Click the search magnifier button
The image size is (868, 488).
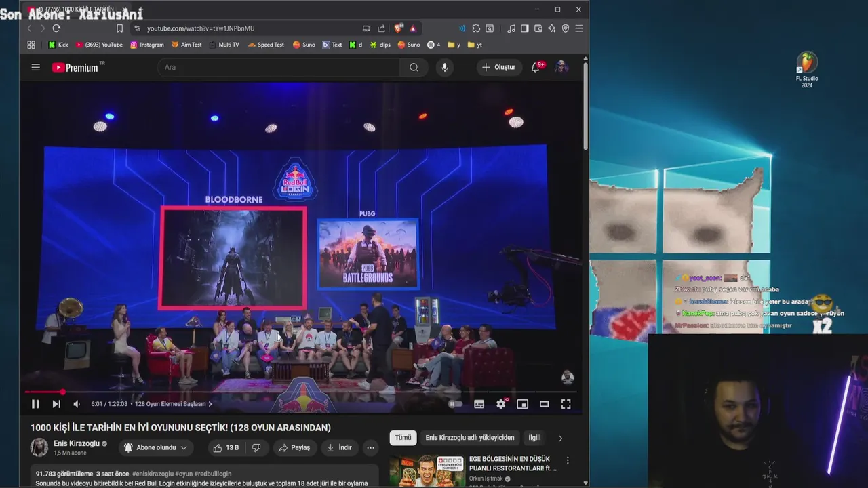click(x=414, y=67)
